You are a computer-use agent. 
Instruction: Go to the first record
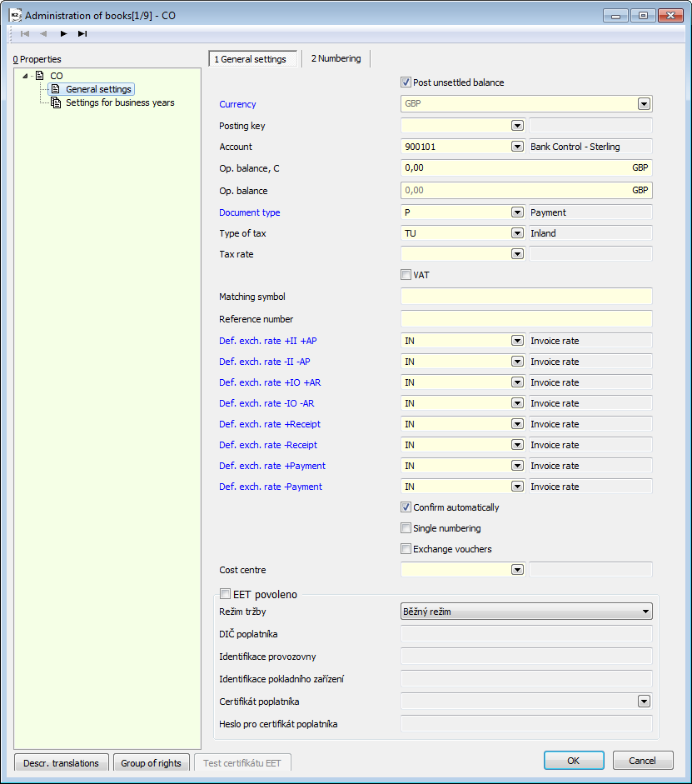pos(25,33)
